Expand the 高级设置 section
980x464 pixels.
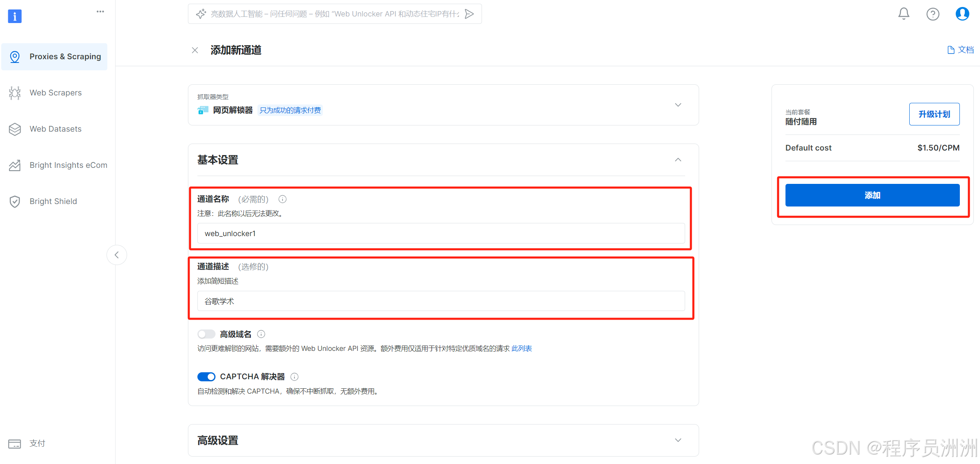coord(678,440)
